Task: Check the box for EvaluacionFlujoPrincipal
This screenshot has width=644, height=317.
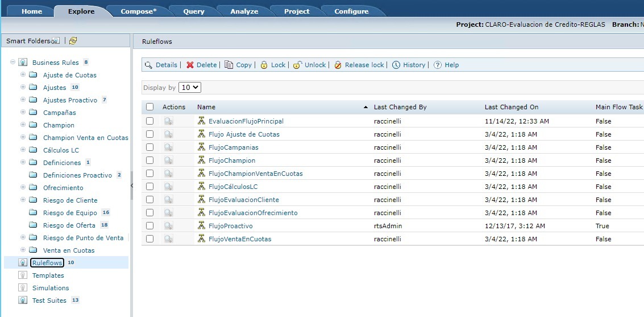Action: [x=149, y=121]
